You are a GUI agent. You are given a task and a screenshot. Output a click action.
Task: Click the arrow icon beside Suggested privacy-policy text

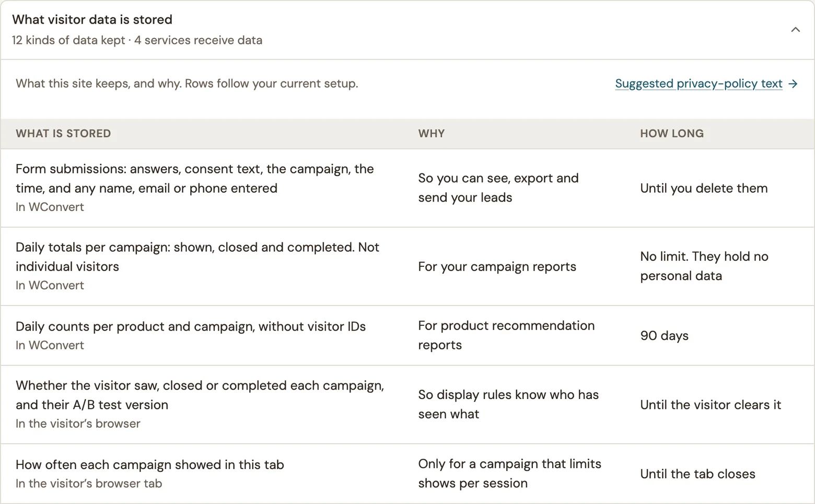tap(793, 84)
